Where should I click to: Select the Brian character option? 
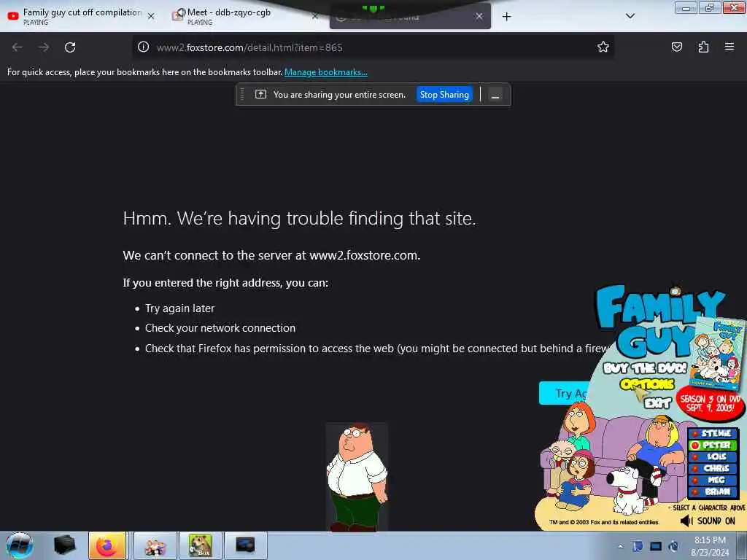pyautogui.click(x=713, y=492)
